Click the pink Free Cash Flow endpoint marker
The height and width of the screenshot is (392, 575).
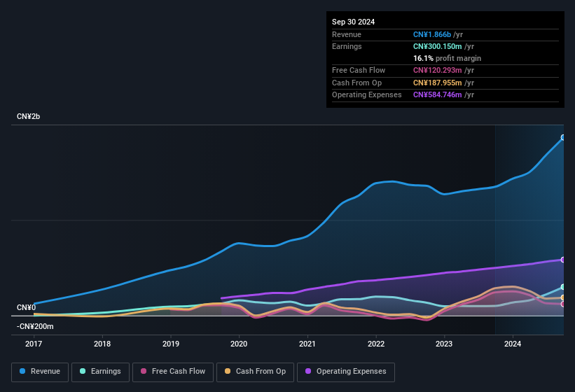coord(563,304)
